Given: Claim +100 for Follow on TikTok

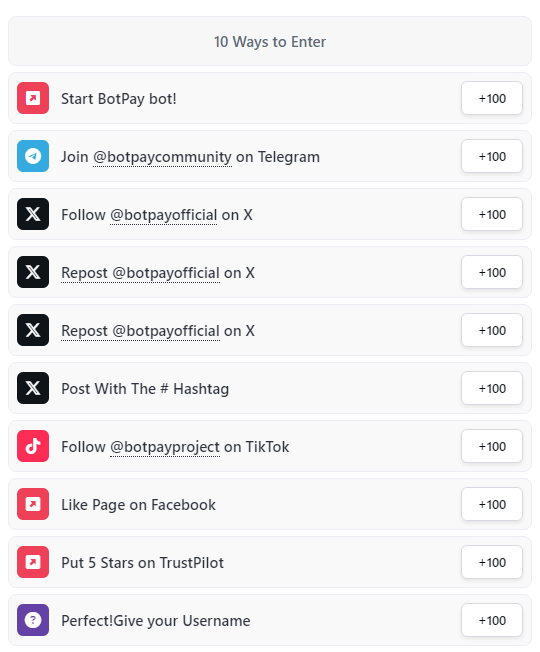Looking at the screenshot, I should (x=492, y=446).
